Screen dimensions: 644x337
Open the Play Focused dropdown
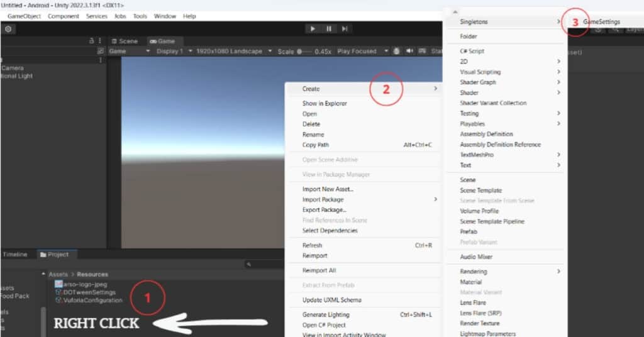click(x=360, y=51)
